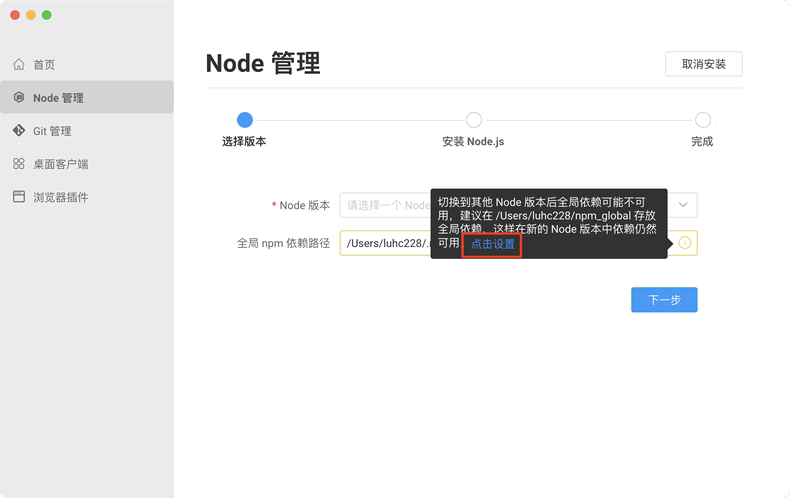
Task: Click the 选择版本 step label
Action: [x=244, y=142]
